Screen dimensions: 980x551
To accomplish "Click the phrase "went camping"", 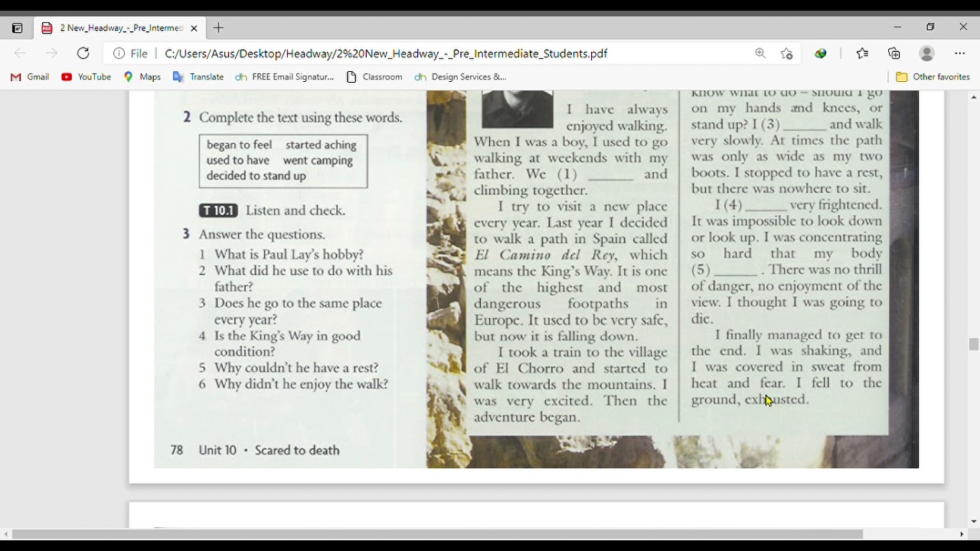I will (x=318, y=160).
